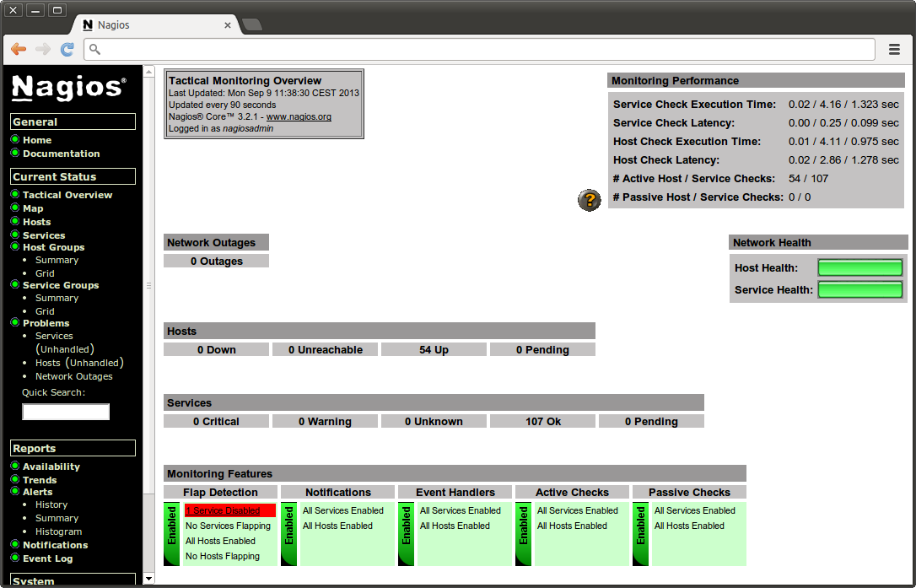This screenshot has height=588, width=916.
Task: Open Histogram under Alerts
Action: (58, 531)
